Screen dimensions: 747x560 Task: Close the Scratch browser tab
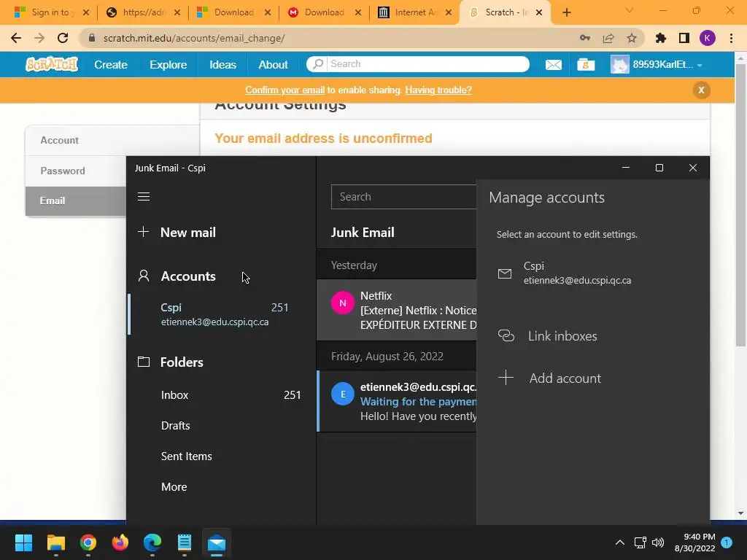(x=539, y=12)
